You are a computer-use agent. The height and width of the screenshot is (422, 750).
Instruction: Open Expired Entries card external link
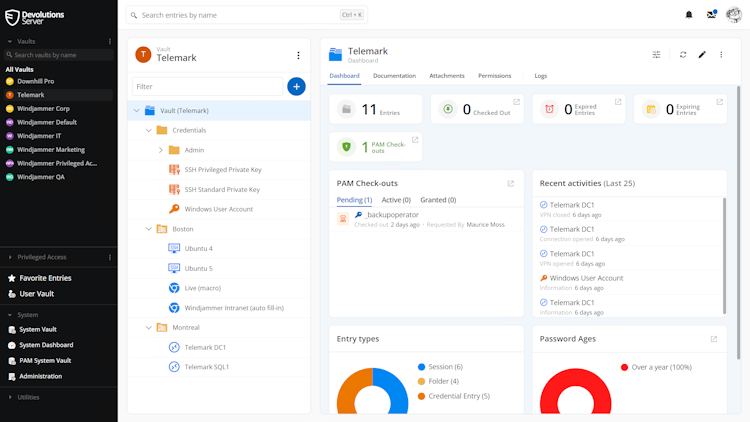coord(618,102)
